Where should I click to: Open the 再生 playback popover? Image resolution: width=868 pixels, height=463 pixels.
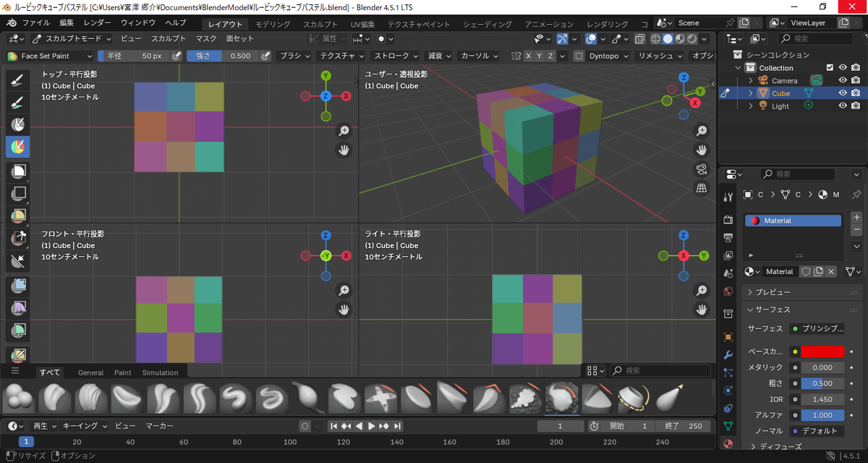click(44, 426)
